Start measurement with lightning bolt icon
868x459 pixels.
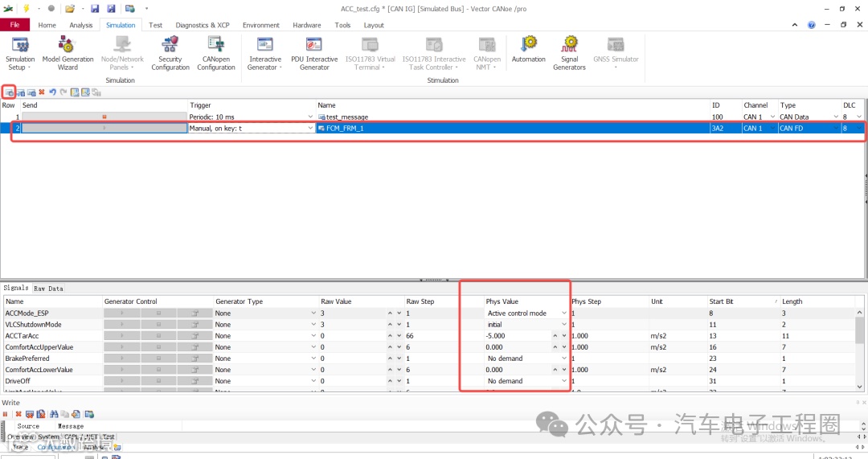[26, 8]
